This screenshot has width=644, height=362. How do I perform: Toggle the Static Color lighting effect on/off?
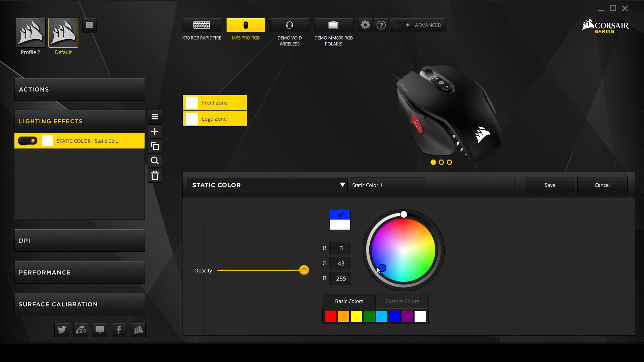tap(28, 140)
